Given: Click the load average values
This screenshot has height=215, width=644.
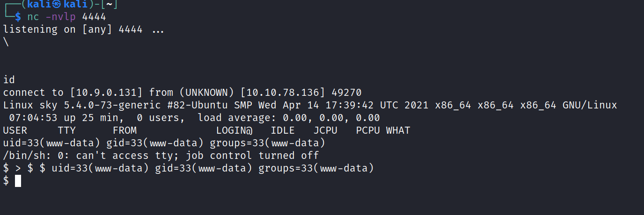Looking at the screenshot, I should pyautogui.click(x=331, y=118).
